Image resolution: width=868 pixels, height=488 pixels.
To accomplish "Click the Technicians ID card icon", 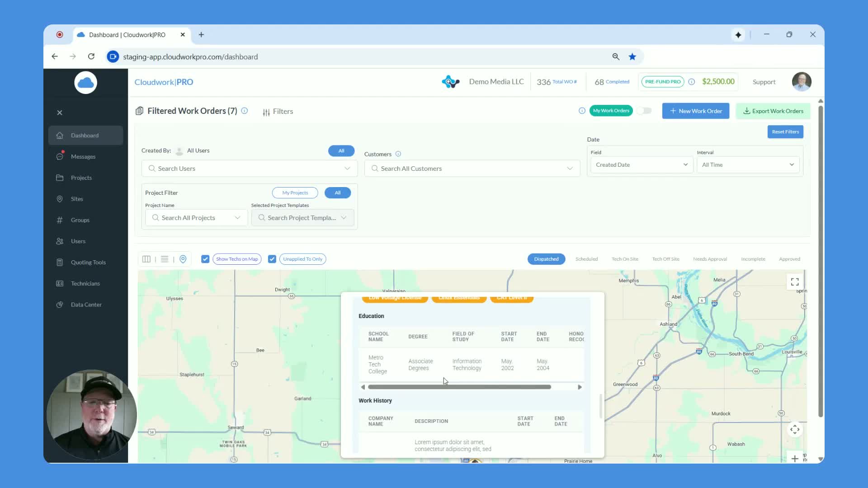I will point(60,284).
